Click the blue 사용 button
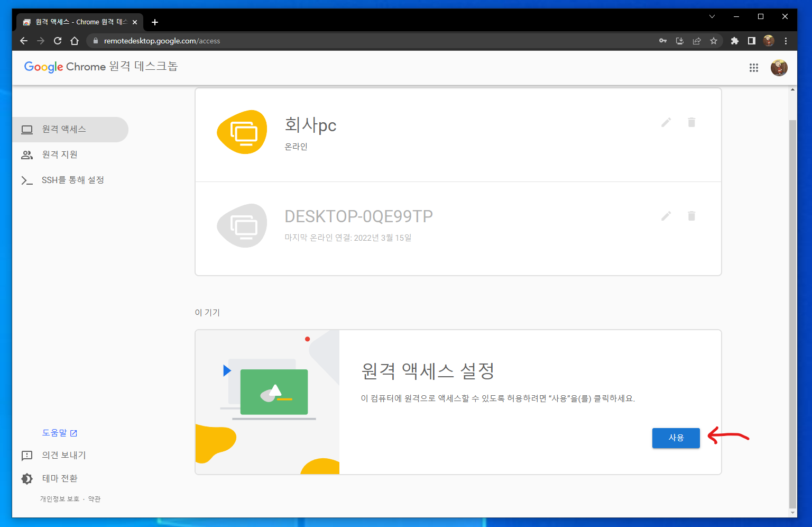This screenshot has width=812, height=527. [x=676, y=438]
